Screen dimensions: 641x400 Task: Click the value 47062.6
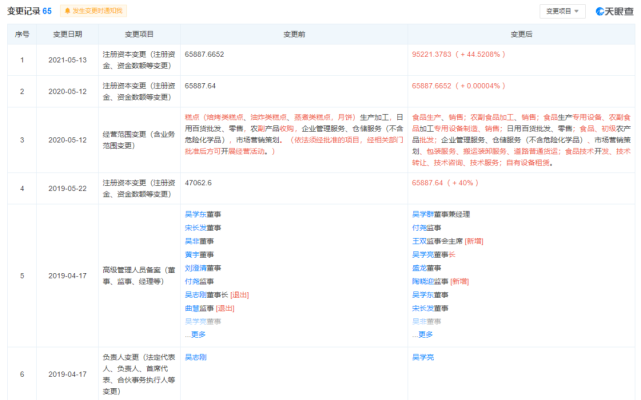[x=198, y=183]
